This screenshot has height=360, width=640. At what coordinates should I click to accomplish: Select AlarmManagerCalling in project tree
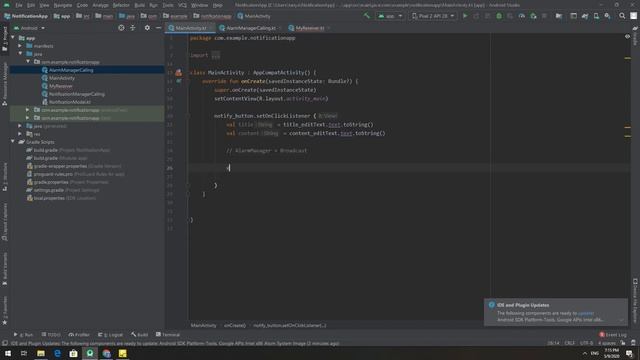(x=71, y=70)
